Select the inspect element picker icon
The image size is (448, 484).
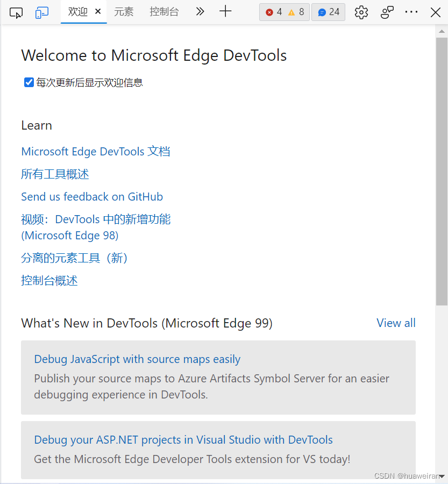pos(16,12)
